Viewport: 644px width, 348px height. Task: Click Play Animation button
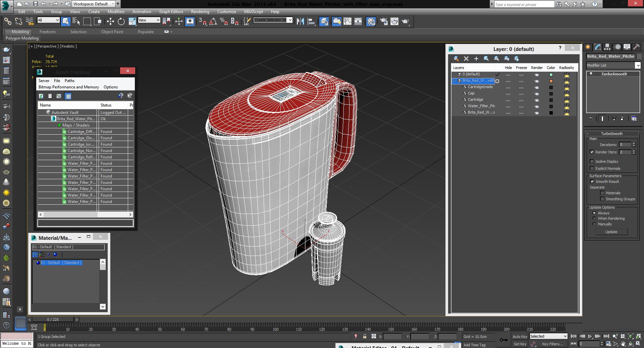pyautogui.click(x=590, y=336)
